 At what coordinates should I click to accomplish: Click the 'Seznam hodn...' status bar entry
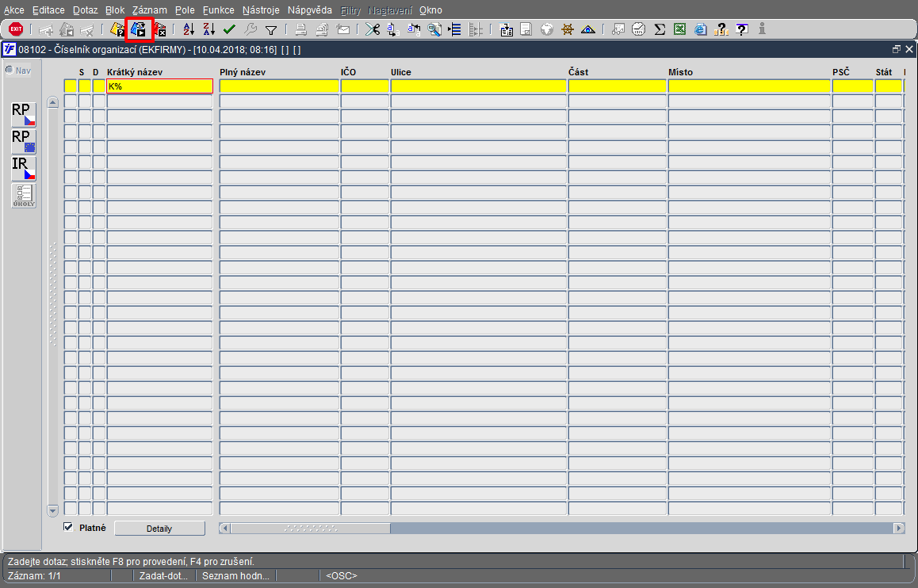[235, 575]
